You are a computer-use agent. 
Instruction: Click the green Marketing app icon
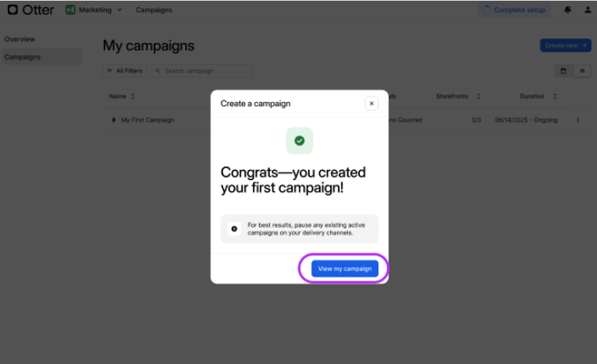[70, 10]
